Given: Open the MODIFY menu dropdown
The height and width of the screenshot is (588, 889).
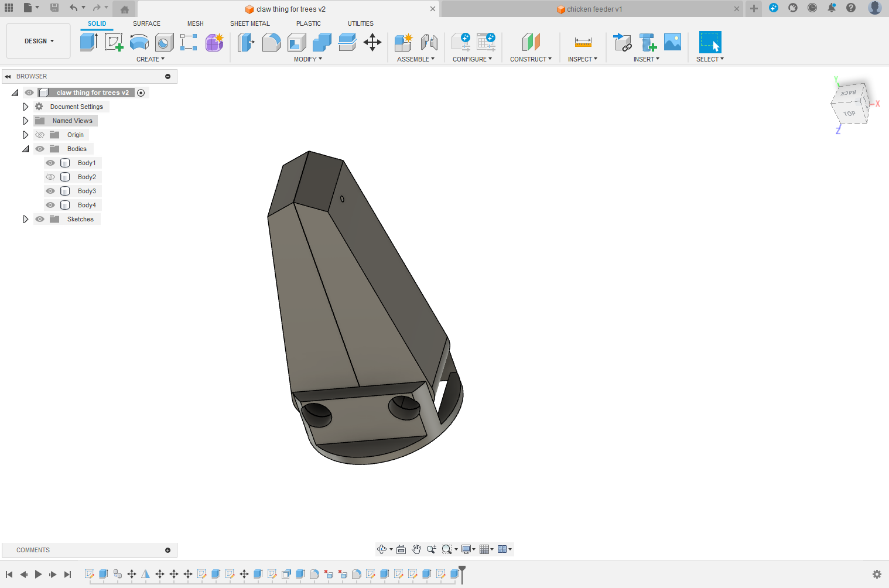Looking at the screenshot, I should click(x=308, y=59).
